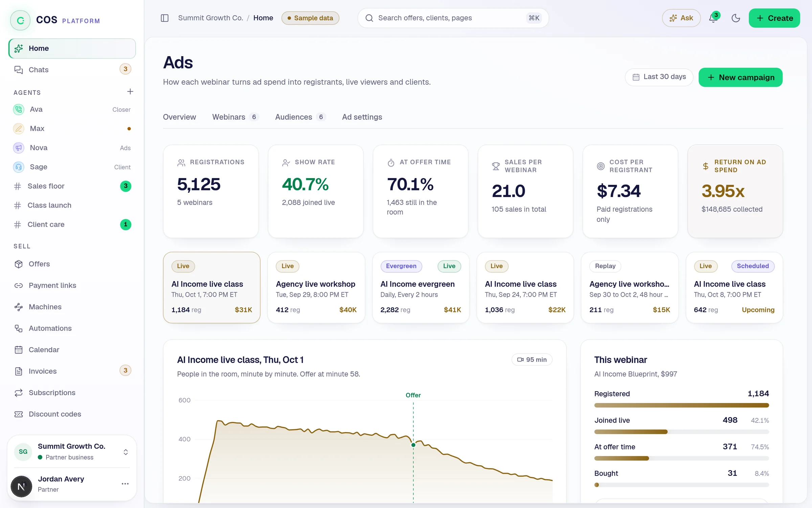Click the Evergreen badge

[401, 266]
